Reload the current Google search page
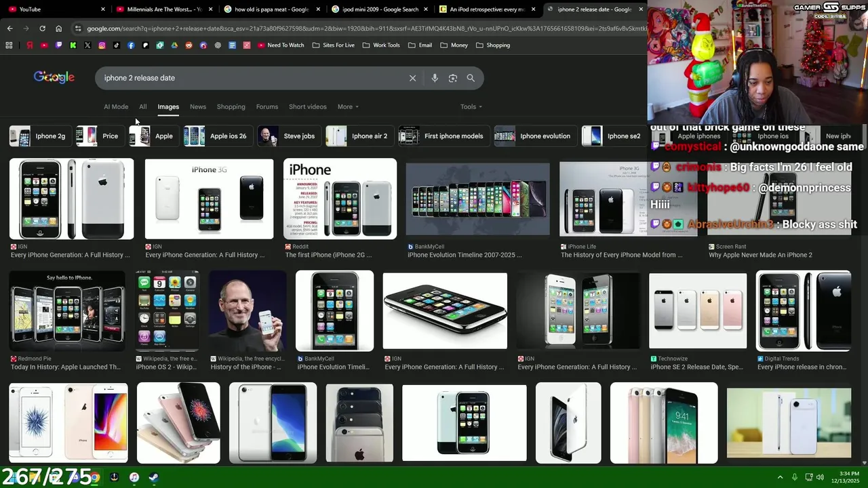The width and height of the screenshot is (868, 488). coord(42,28)
